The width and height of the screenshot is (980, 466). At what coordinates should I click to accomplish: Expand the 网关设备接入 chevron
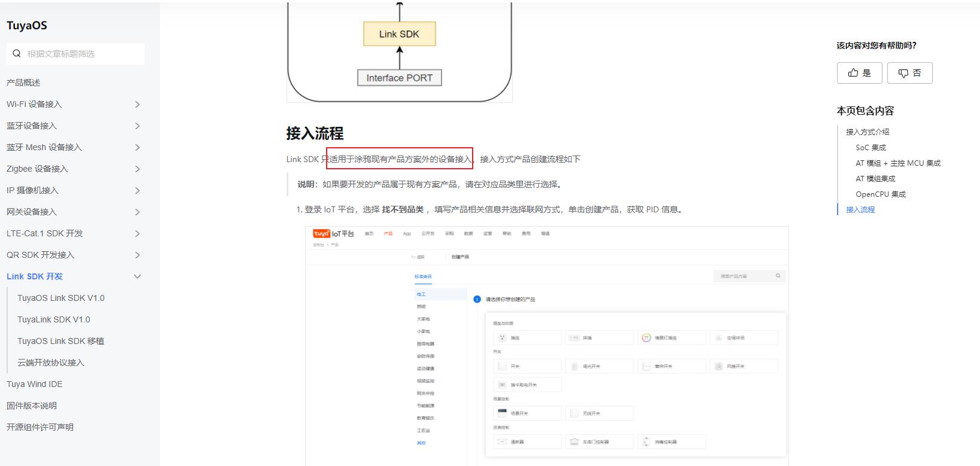click(138, 212)
